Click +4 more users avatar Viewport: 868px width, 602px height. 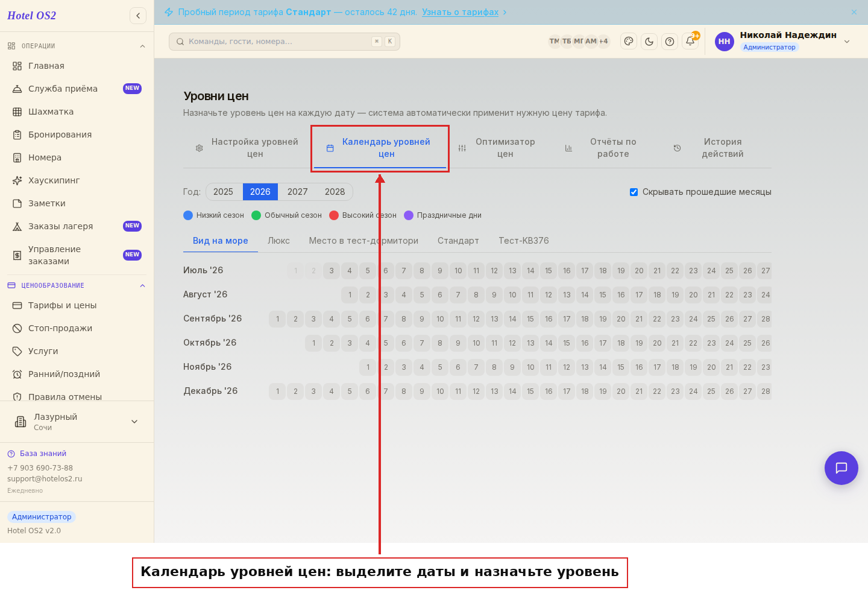603,41
